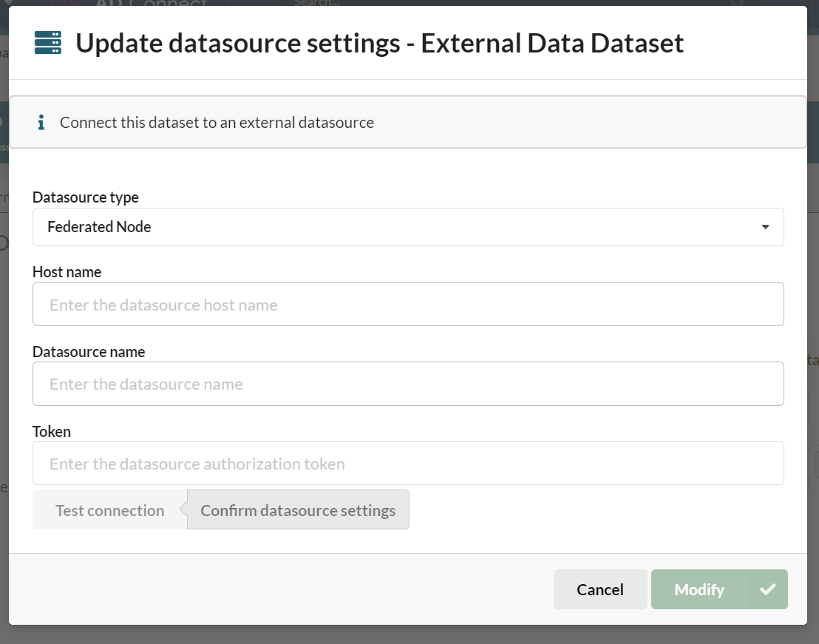
Task: Click the Modify button text
Action: [699, 589]
